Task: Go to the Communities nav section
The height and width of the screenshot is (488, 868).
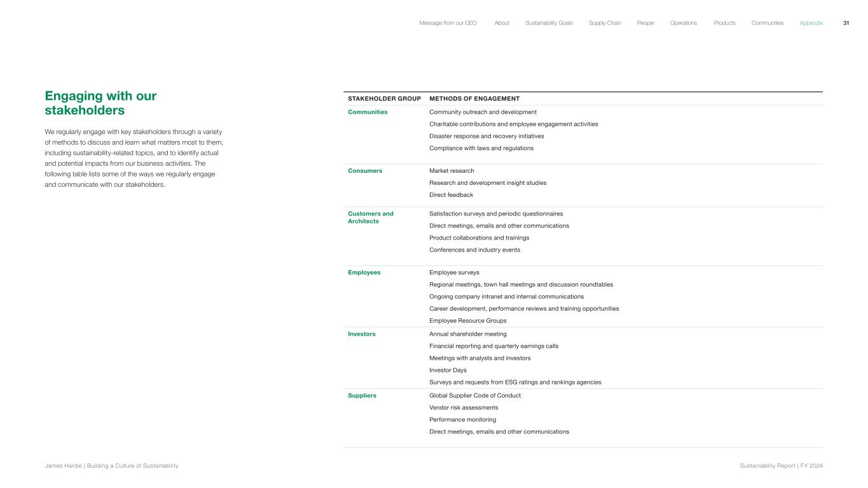Action: coord(767,23)
